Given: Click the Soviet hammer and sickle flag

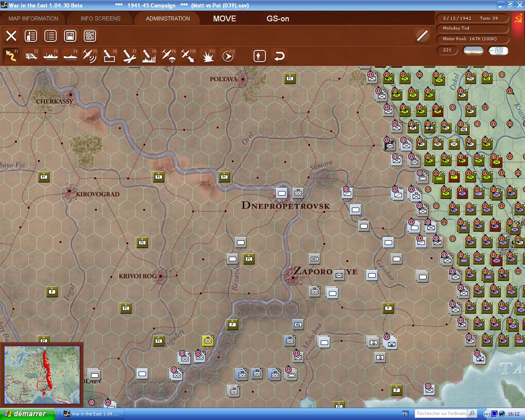Looking at the screenshot, I should coord(518,19).
